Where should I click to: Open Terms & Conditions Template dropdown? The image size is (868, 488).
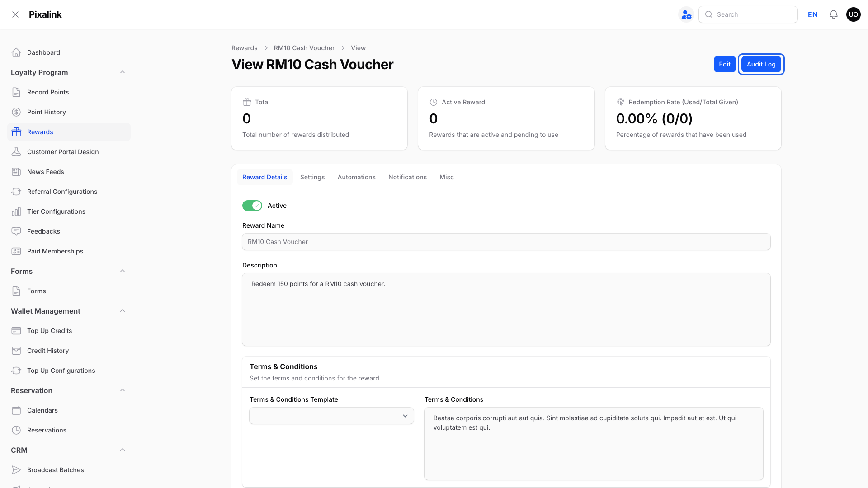[331, 416]
